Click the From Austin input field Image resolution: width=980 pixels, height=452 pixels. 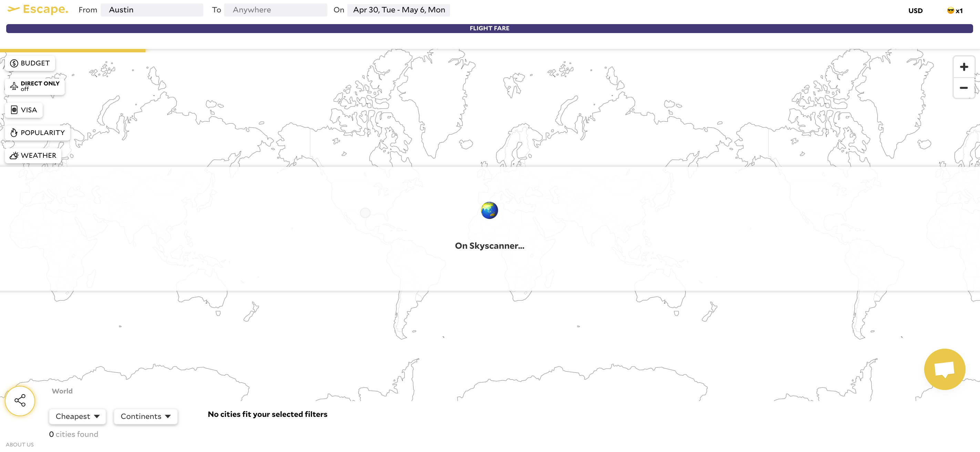pyautogui.click(x=152, y=10)
